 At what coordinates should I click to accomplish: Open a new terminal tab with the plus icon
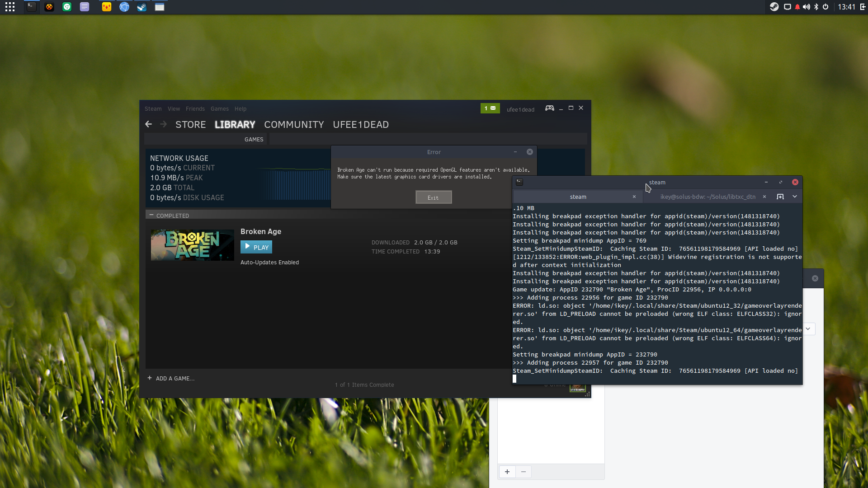(x=780, y=197)
